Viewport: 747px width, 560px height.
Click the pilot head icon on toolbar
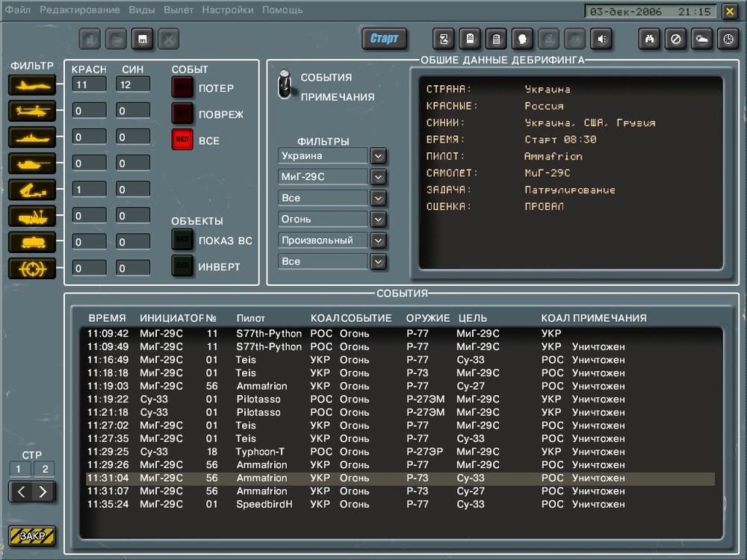522,39
